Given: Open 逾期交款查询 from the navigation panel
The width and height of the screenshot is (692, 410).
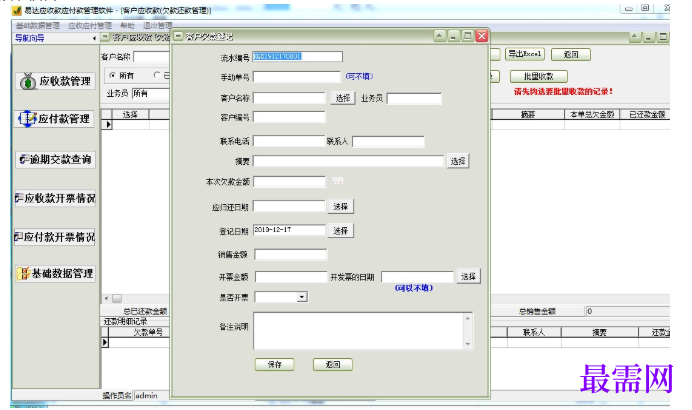Looking at the screenshot, I should pos(56,159).
